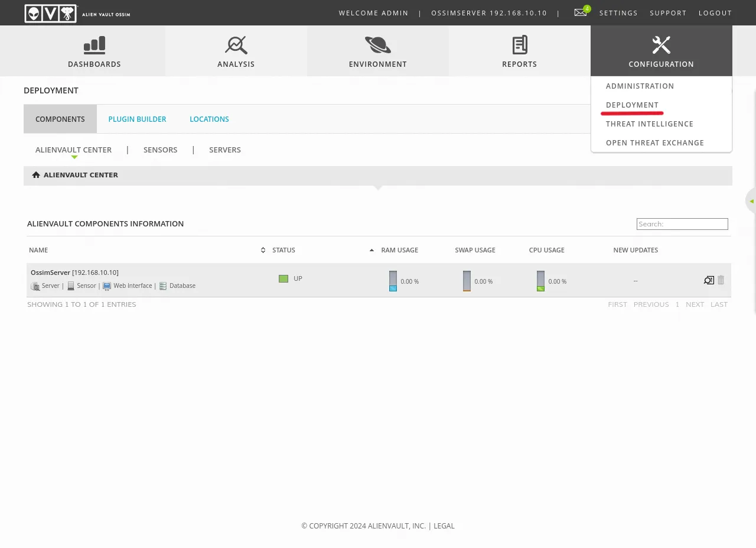This screenshot has height=548, width=756.
Task: Click the OssimServer system detail icon
Action: click(x=709, y=280)
